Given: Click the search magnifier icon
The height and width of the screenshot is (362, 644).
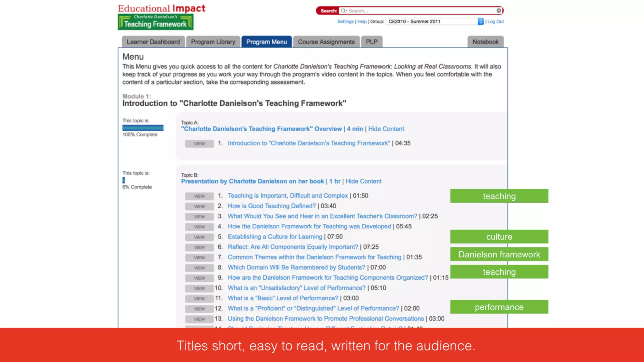Looking at the screenshot, I should [x=344, y=11].
